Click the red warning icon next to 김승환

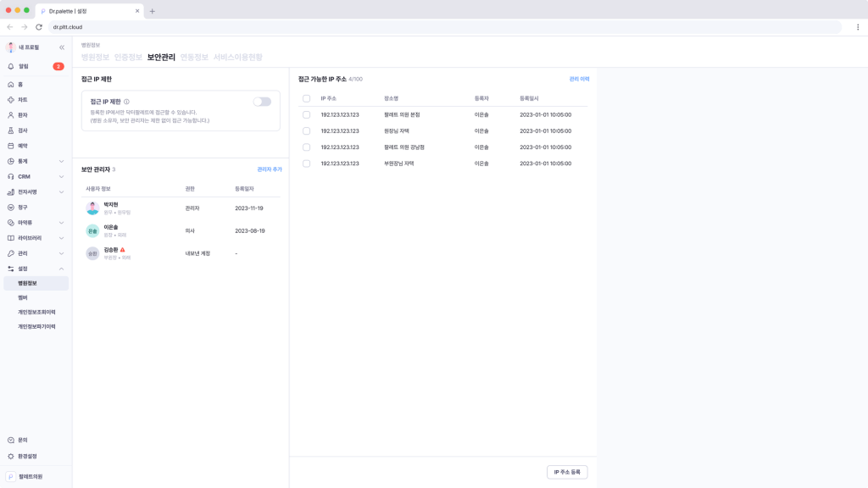pos(122,250)
